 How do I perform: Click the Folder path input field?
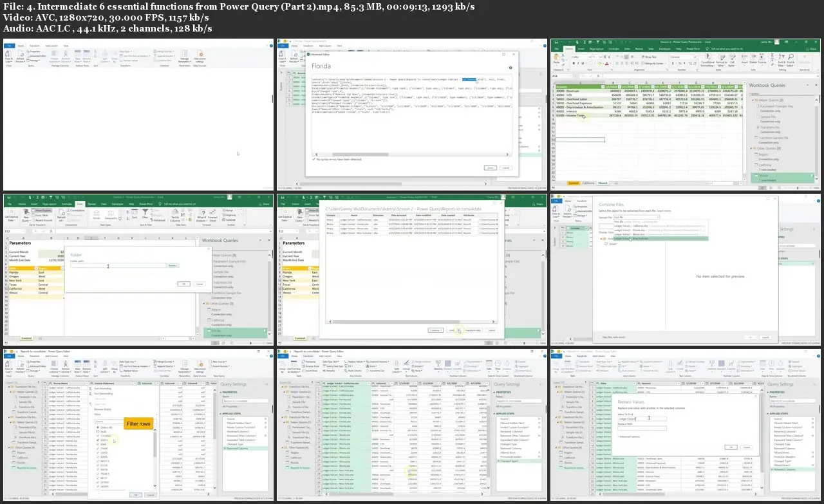click(x=118, y=265)
